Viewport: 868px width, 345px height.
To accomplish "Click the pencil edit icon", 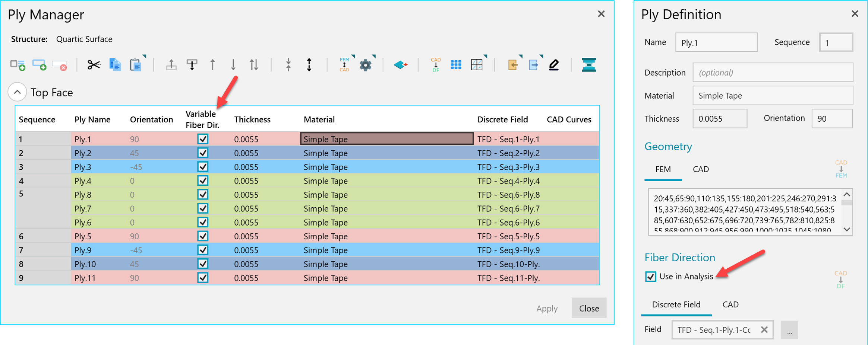I will (554, 65).
